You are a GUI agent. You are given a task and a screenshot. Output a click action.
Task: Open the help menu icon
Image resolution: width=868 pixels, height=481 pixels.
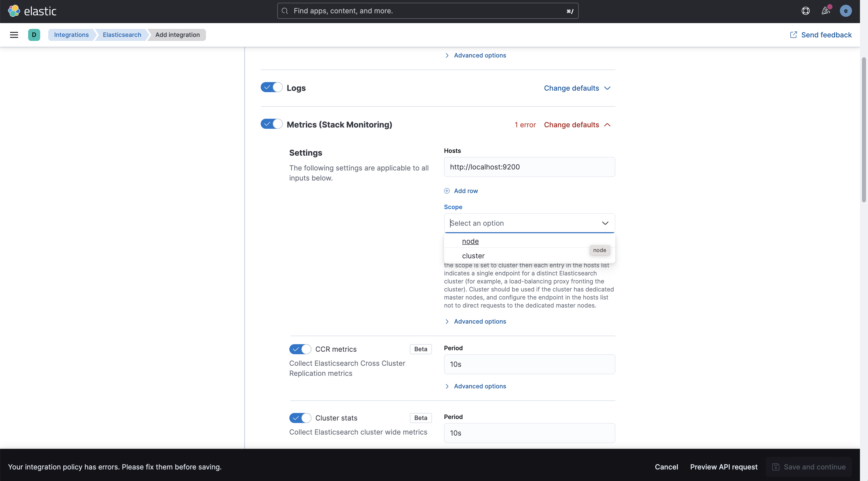click(805, 11)
